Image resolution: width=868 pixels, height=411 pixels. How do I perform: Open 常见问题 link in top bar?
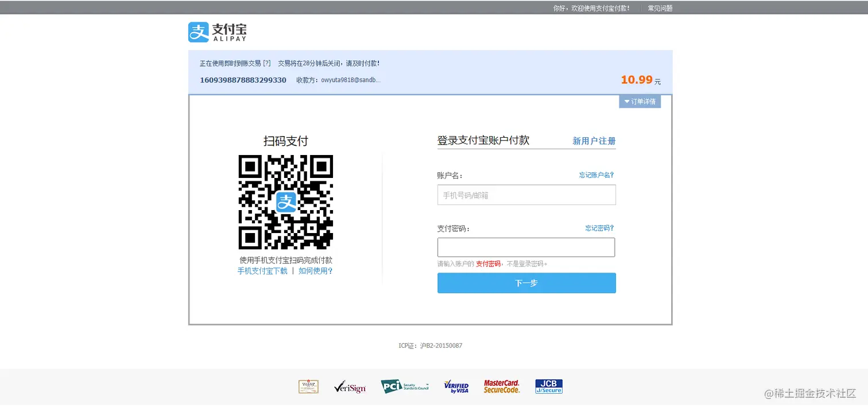click(x=660, y=8)
